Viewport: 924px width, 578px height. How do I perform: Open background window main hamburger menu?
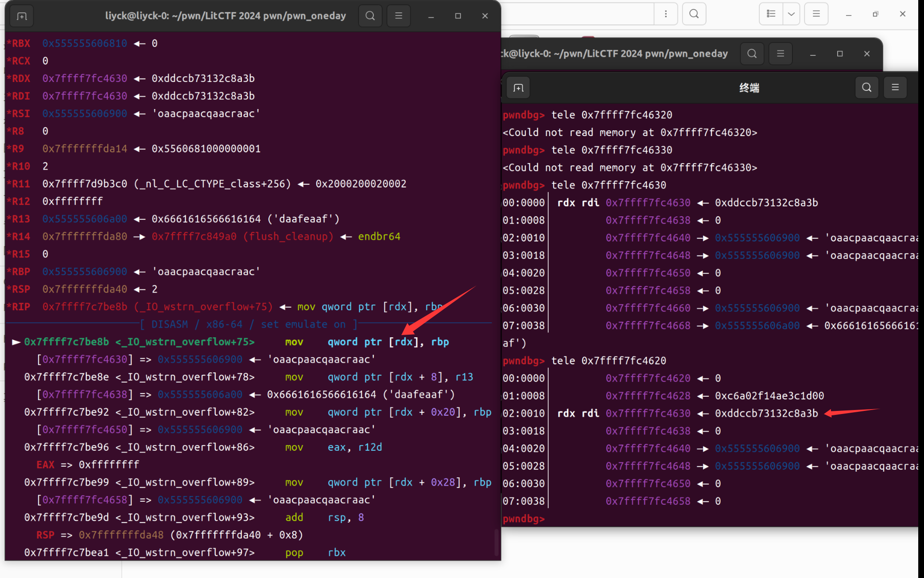coord(816,14)
